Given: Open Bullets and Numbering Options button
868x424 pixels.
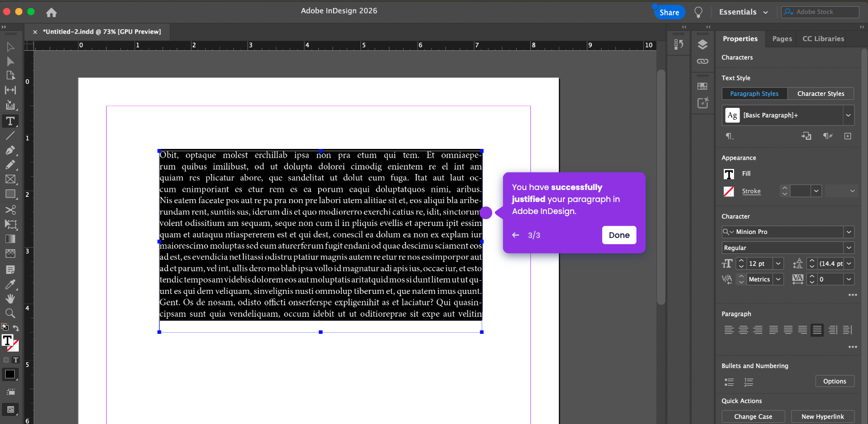Looking at the screenshot, I should (x=834, y=381).
